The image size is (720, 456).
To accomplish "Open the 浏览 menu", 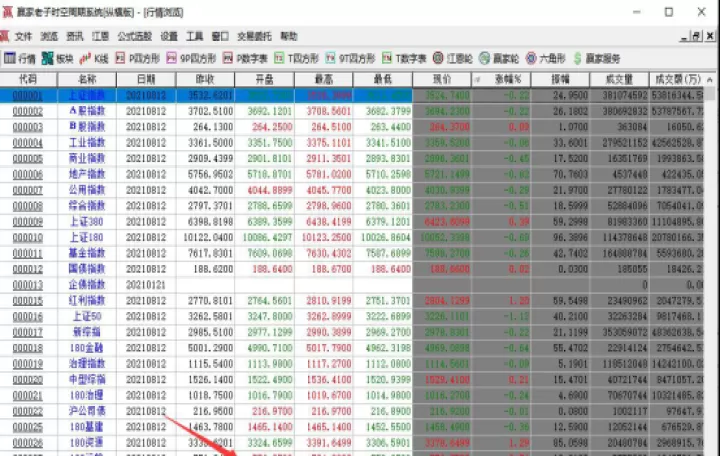I will [x=49, y=36].
